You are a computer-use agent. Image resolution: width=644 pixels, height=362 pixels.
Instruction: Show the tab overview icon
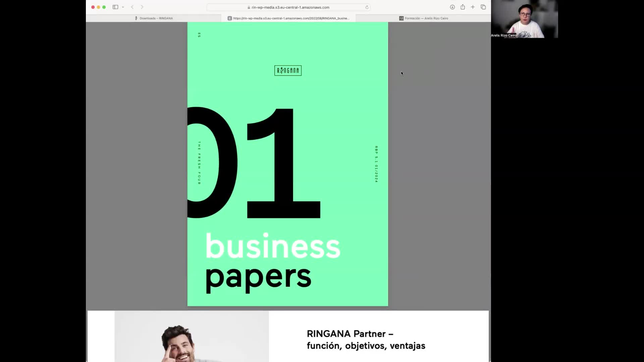(x=483, y=7)
